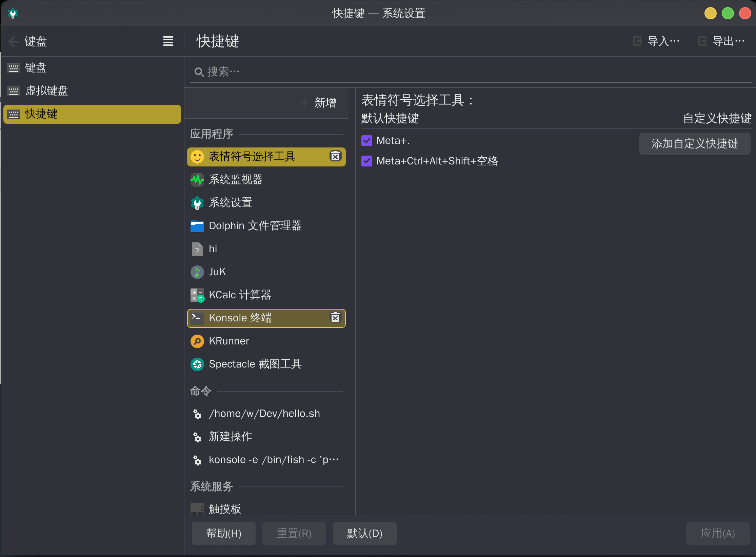Click the KCalc calculator icon
The width and height of the screenshot is (756, 557).
coord(197,295)
